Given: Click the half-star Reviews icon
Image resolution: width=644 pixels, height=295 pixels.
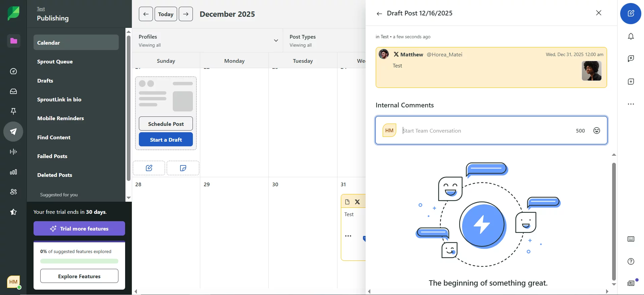Looking at the screenshot, I should pyautogui.click(x=13, y=212).
